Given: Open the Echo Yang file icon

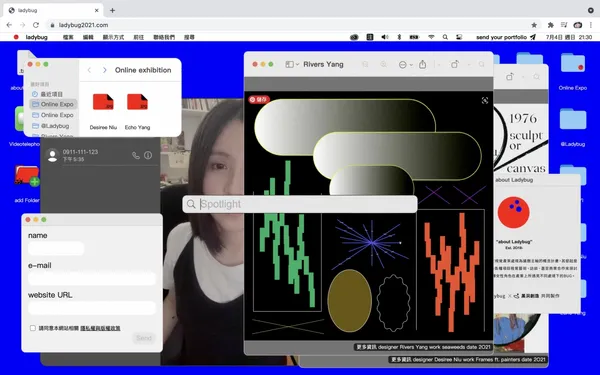Looking at the screenshot, I should pyautogui.click(x=137, y=102).
